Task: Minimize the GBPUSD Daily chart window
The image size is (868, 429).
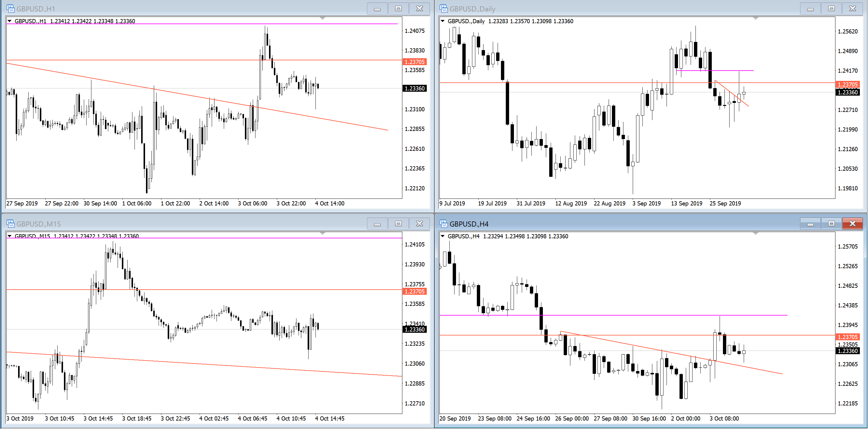Action: pyautogui.click(x=810, y=8)
